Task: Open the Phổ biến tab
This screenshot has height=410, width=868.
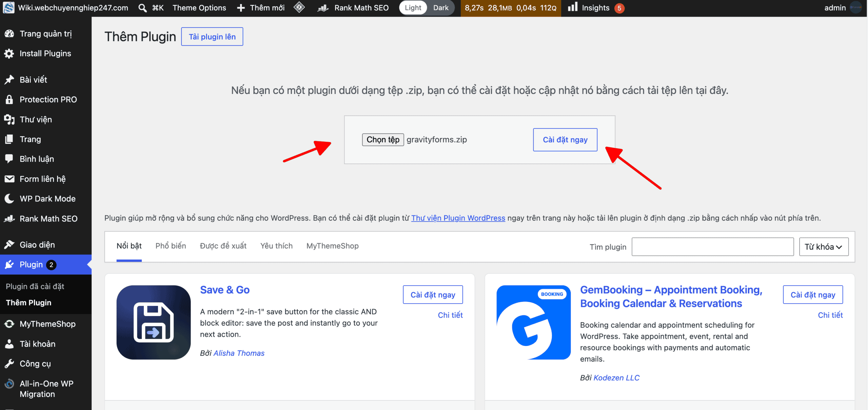Action: (171, 246)
